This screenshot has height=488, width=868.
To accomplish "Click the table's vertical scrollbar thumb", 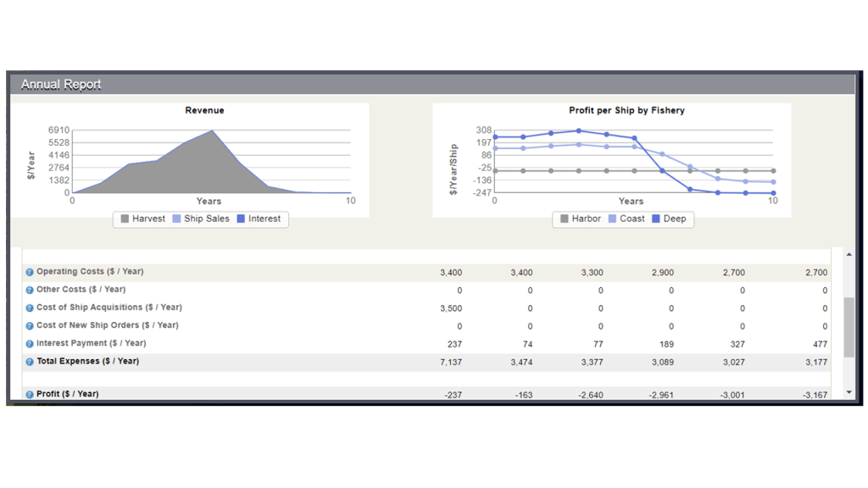I will tap(849, 326).
